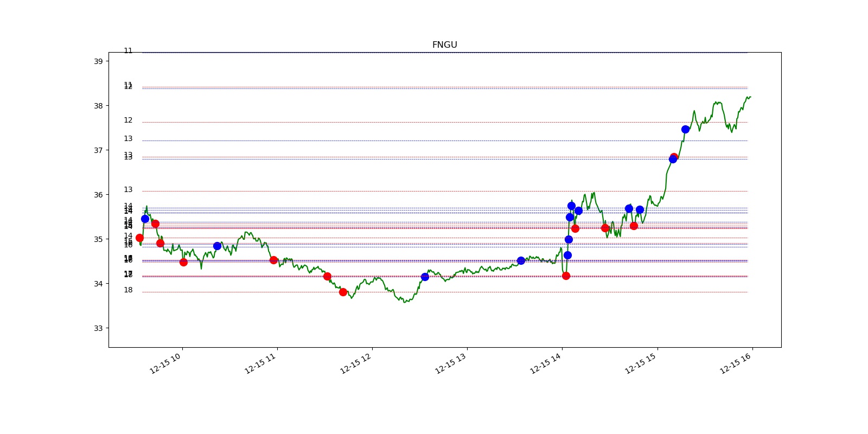Screen dimensions: 868x434
Task: Click y-axis tick label 38
Action: tap(98, 106)
